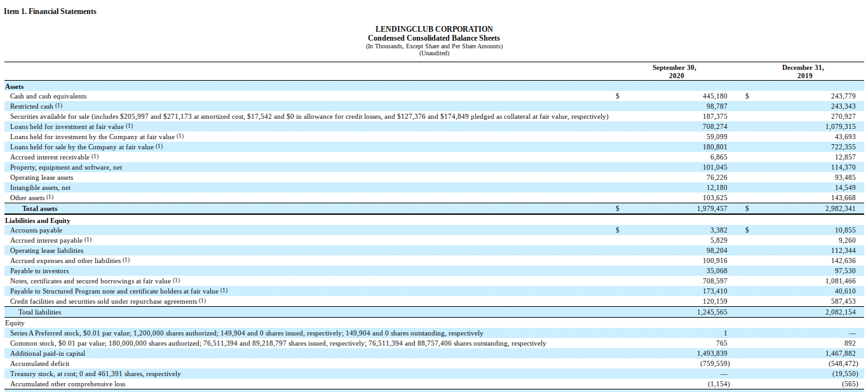Click footnote (1) beside Accrued interest payable
This screenshot has height=392, width=868.
[88, 240]
